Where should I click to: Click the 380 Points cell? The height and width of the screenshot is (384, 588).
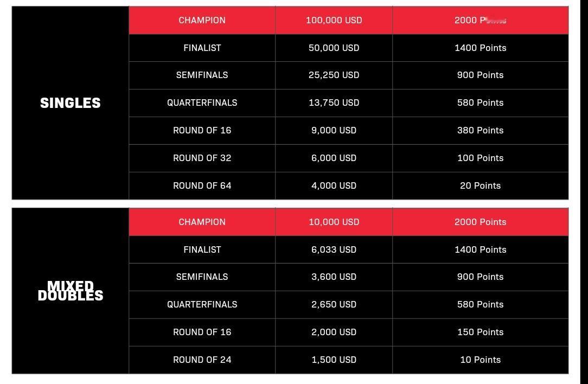[x=480, y=130]
